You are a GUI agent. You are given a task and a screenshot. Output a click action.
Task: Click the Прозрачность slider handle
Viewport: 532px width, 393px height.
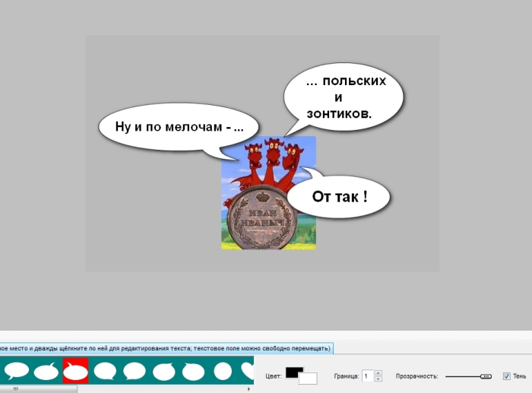[x=486, y=376]
